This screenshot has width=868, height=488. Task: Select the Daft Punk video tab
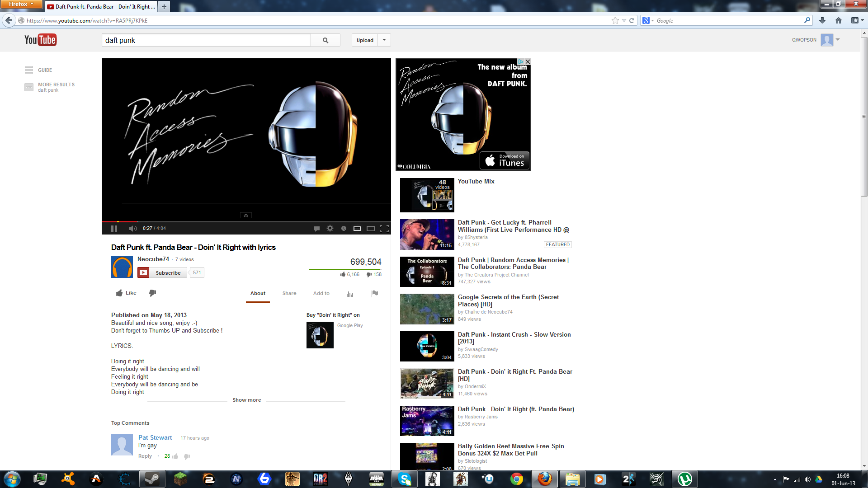(101, 7)
